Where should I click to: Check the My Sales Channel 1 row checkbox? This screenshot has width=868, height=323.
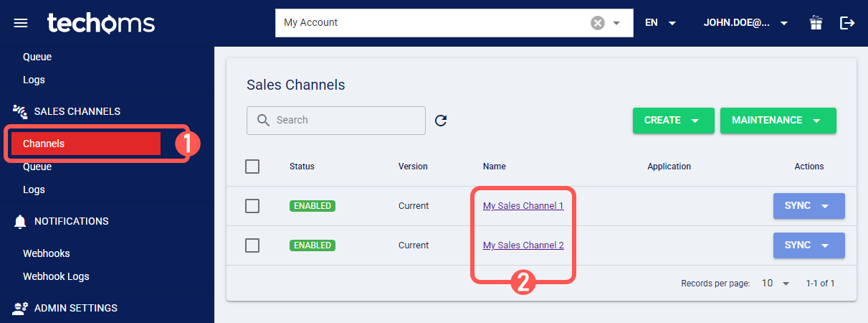[252, 206]
